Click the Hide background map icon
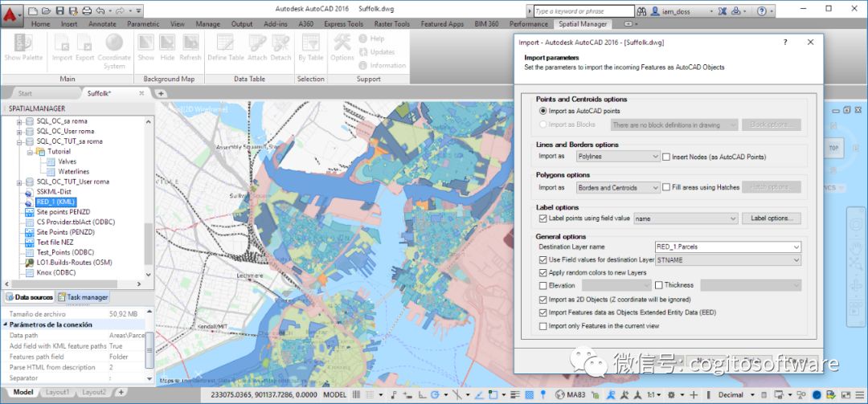The image size is (868, 404). pyautogui.click(x=167, y=43)
